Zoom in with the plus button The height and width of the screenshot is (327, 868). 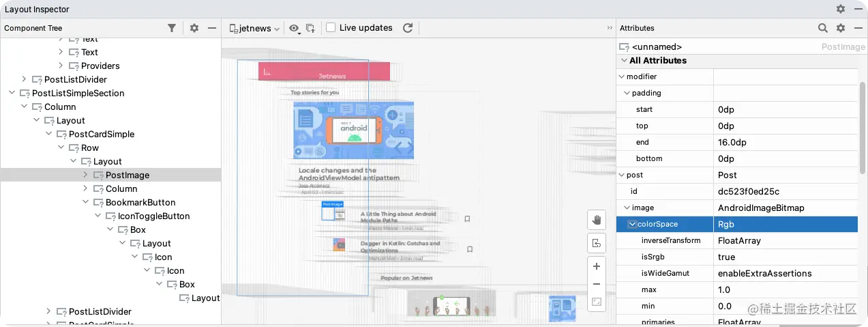(x=597, y=266)
